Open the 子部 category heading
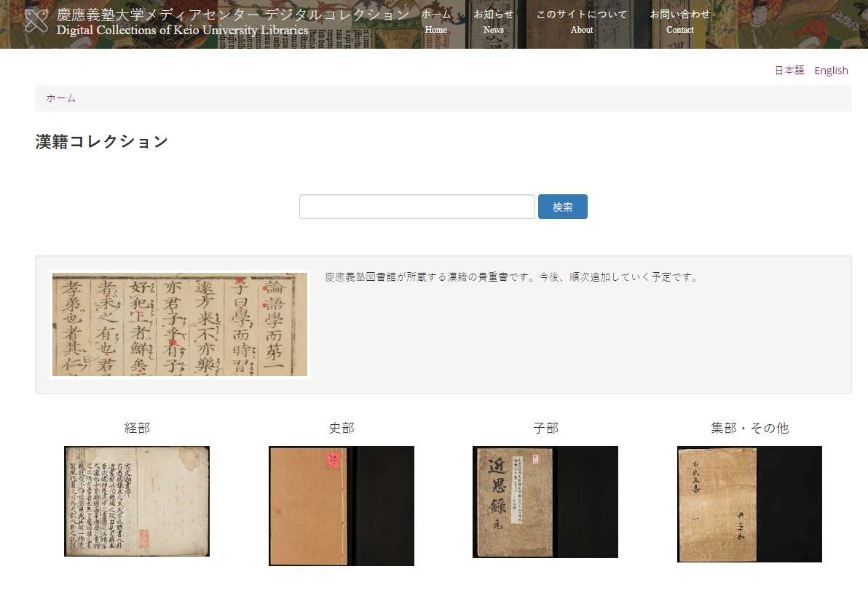868x609 pixels. point(545,429)
